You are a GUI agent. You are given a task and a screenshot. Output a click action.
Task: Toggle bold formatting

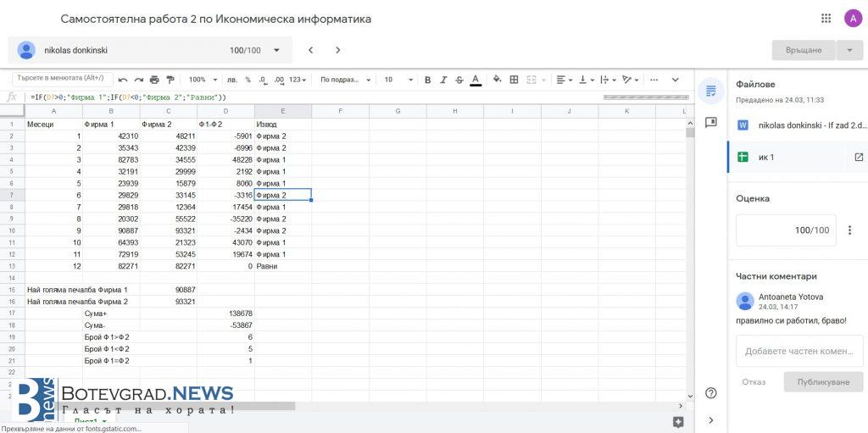pyautogui.click(x=427, y=80)
